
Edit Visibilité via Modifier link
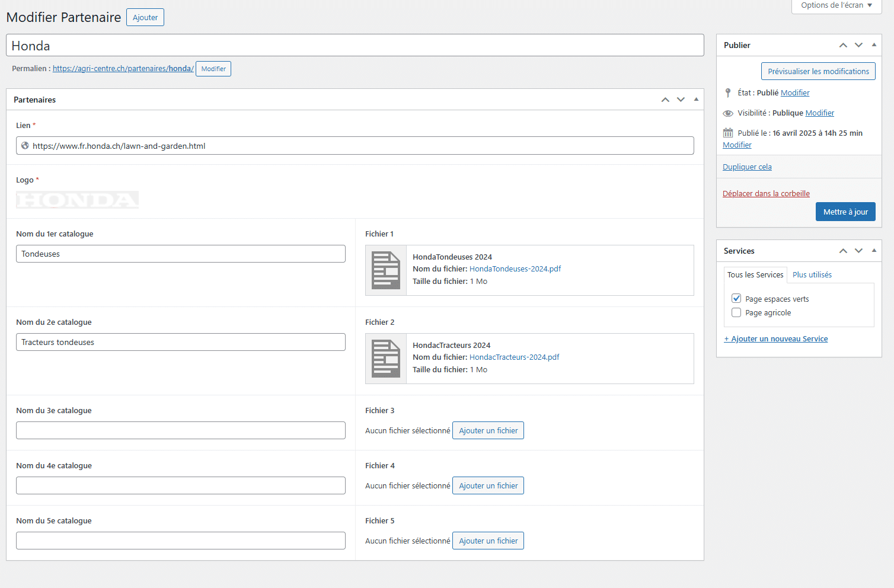819,113
